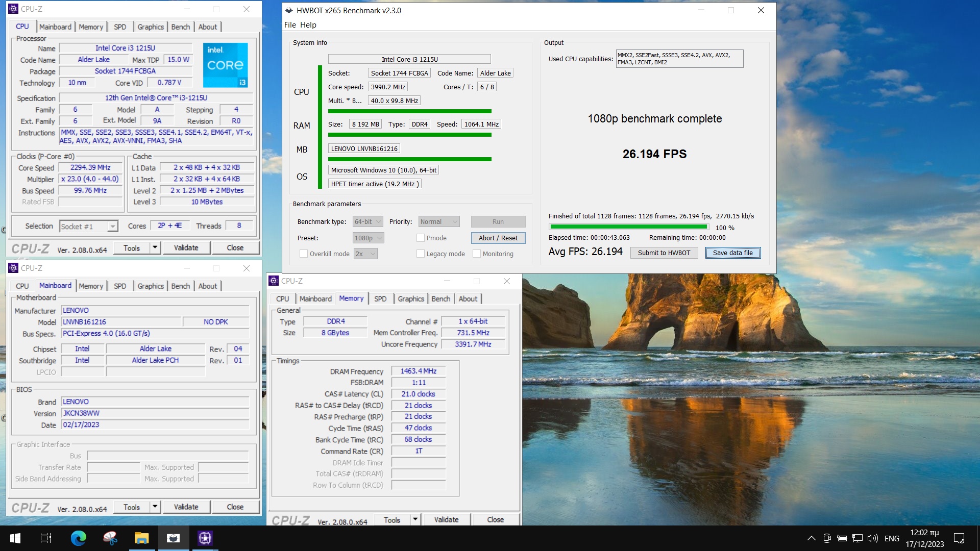Screen dimensions: 980x551
Task: Open the Preset 1080p dropdown
Action: pos(368,238)
